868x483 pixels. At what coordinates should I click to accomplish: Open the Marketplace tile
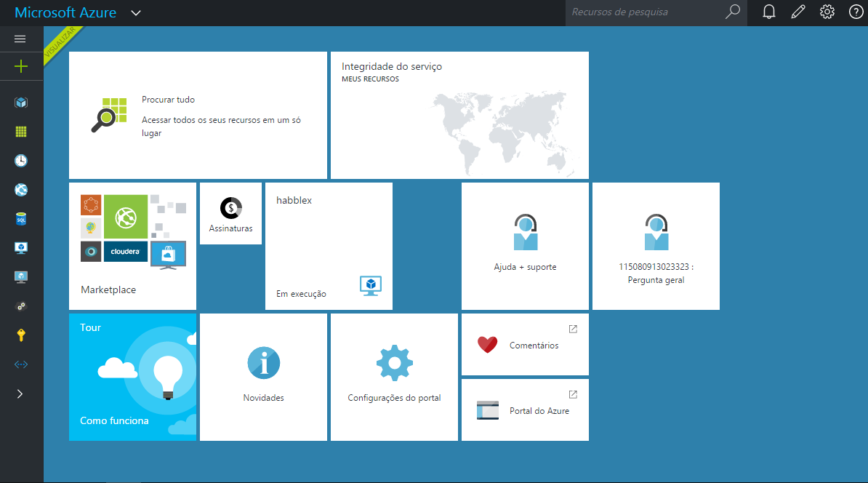click(133, 246)
